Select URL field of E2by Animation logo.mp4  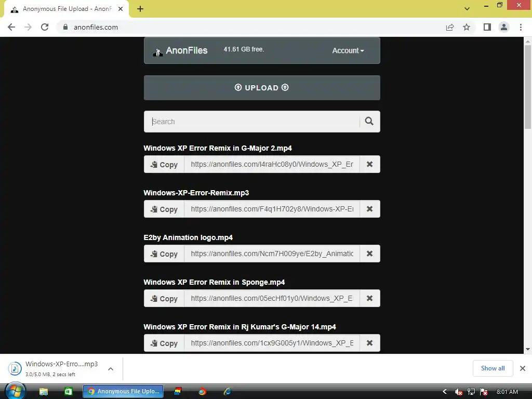tap(272, 254)
